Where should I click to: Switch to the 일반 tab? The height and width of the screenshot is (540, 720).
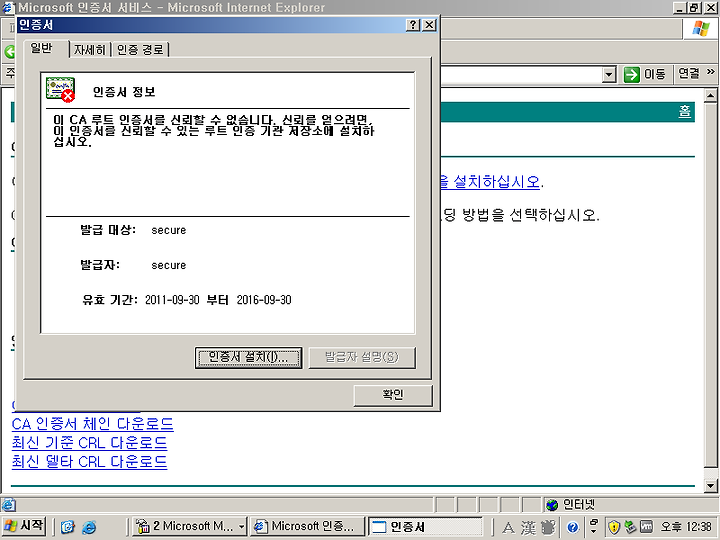[x=42, y=49]
